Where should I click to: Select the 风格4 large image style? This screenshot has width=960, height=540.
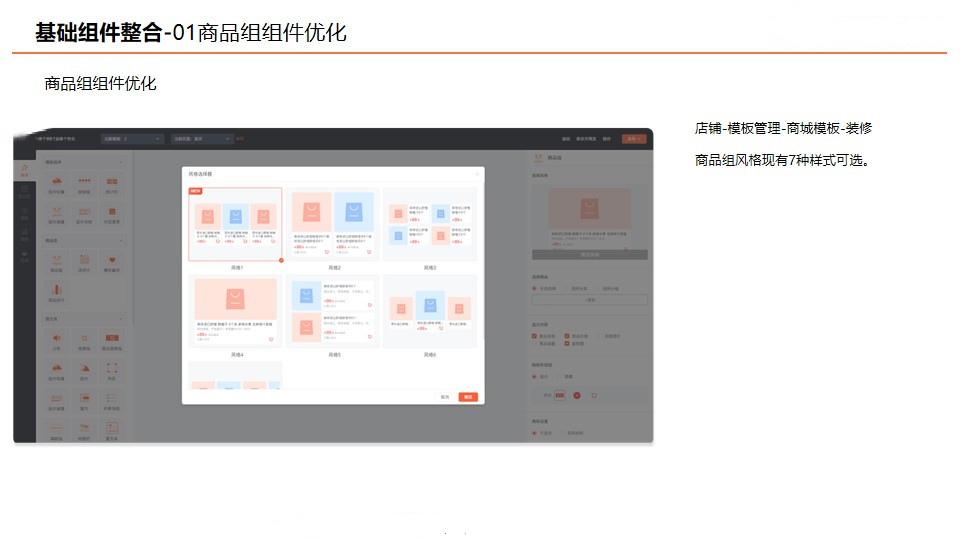tap(235, 312)
